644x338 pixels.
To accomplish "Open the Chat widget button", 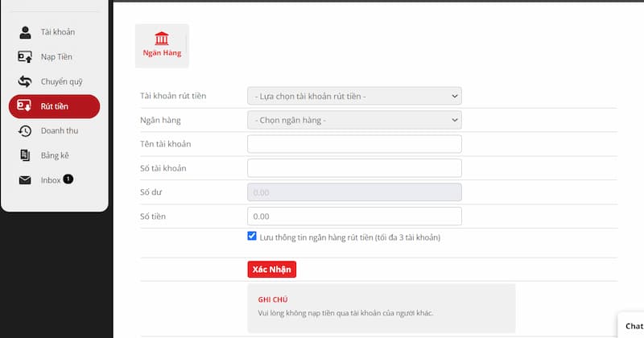I will [x=632, y=325].
